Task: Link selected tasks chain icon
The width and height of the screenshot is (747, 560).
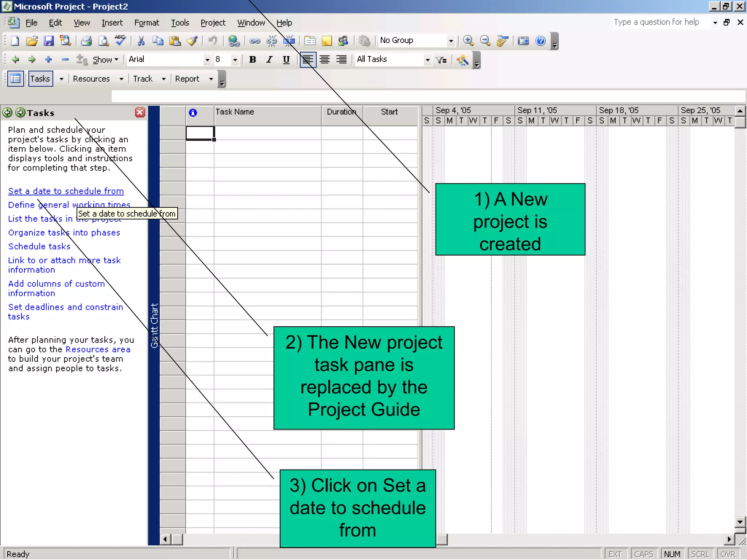Action: (x=255, y=40)
